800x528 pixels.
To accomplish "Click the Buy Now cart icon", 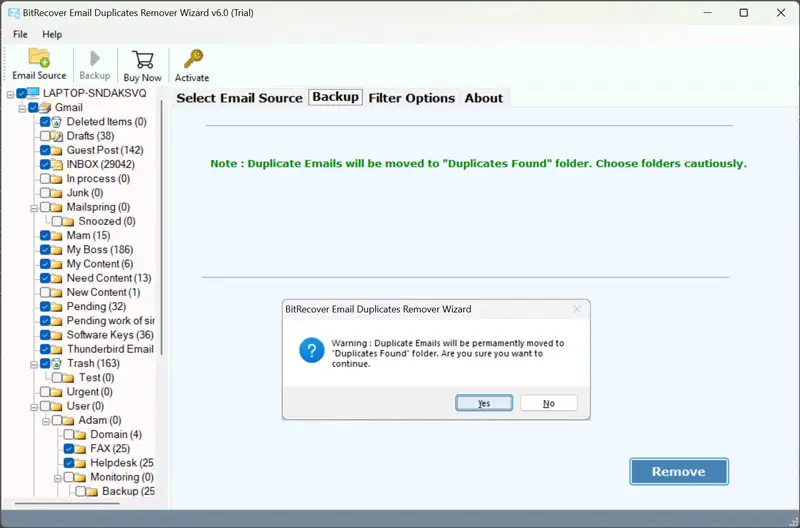I will (142, 60).
